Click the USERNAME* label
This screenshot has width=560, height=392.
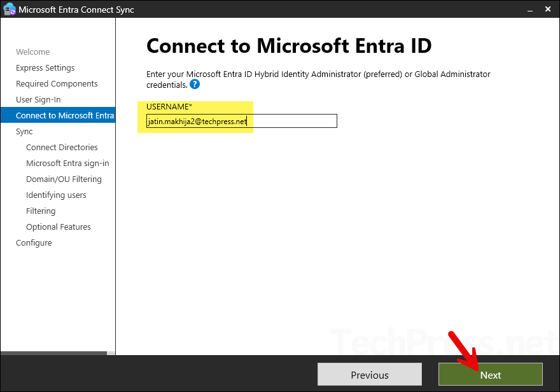pyautogui.click(x=169, y=106)
